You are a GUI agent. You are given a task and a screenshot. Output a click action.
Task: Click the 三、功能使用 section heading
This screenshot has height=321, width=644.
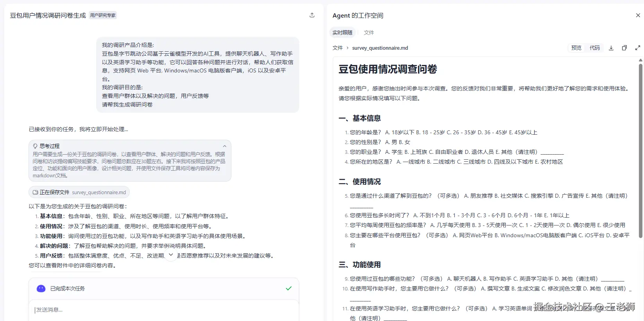click(x=360, y=265)
